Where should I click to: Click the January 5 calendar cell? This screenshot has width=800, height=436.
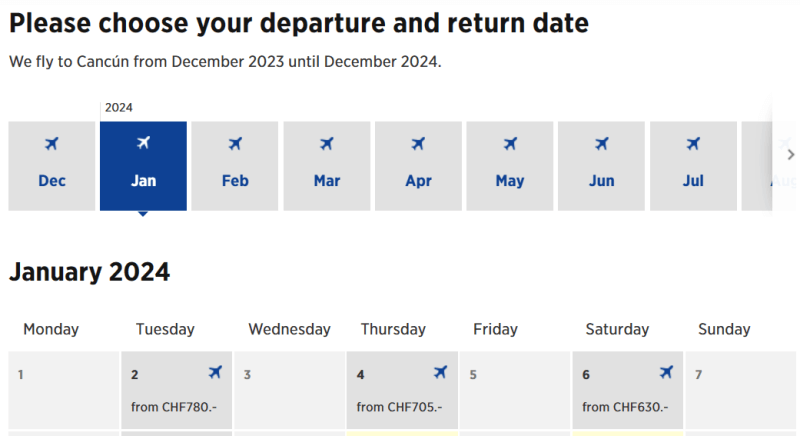point(515,390)
